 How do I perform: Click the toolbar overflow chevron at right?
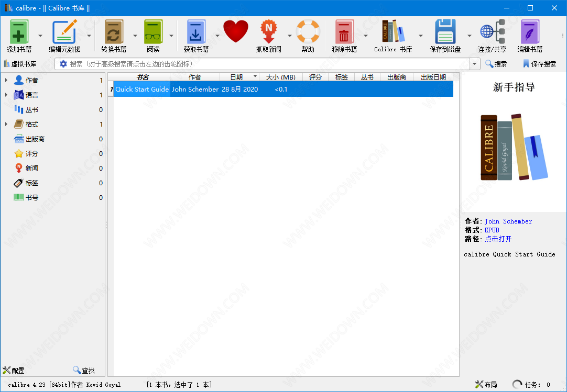pyautogui.click(x=563, y=36)
